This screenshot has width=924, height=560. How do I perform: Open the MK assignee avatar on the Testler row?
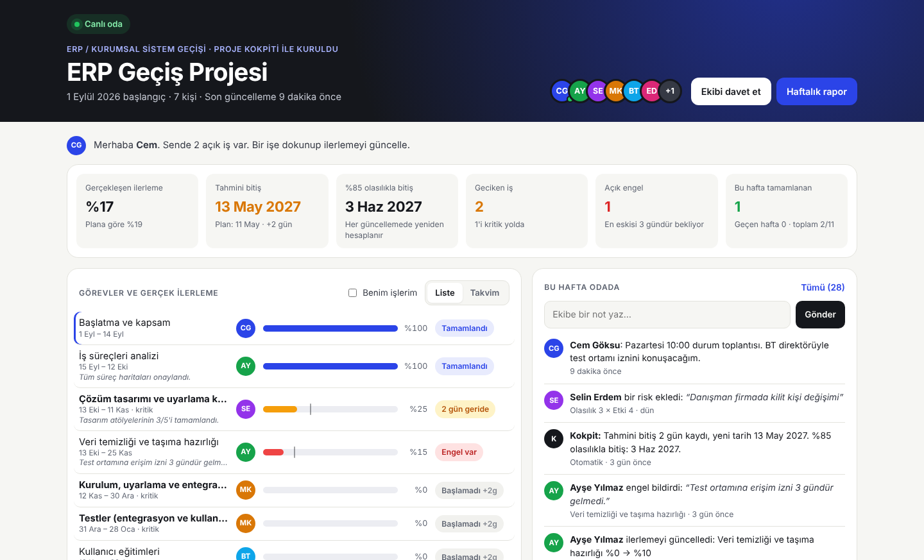(246, 523)
